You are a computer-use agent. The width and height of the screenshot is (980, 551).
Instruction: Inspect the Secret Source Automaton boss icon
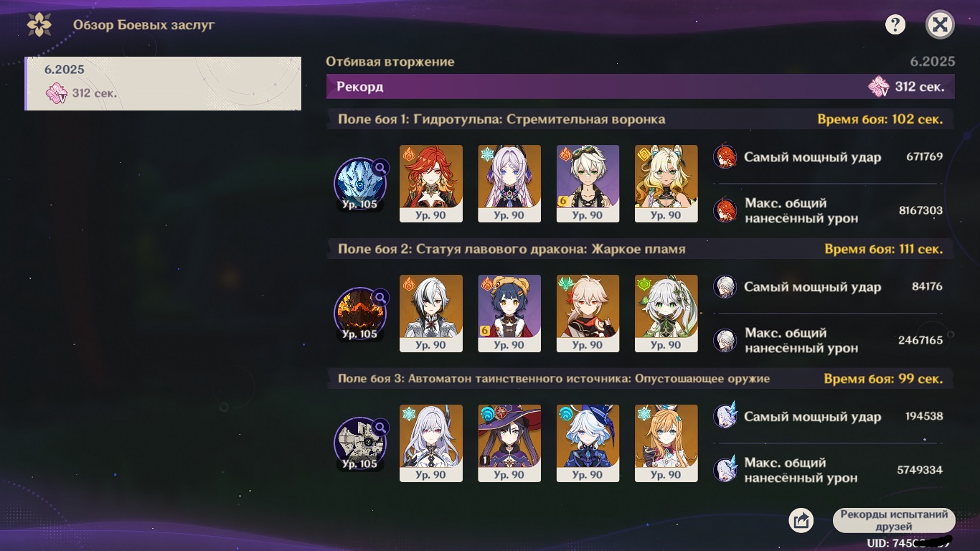point(360,443)
